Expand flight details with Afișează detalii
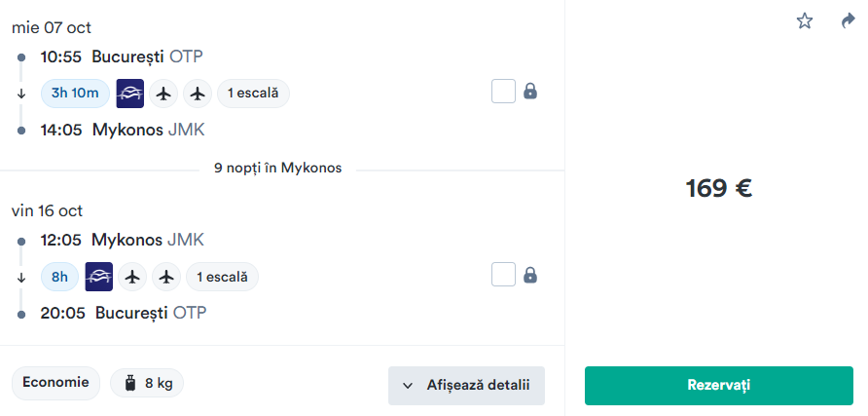 point(466,385)
